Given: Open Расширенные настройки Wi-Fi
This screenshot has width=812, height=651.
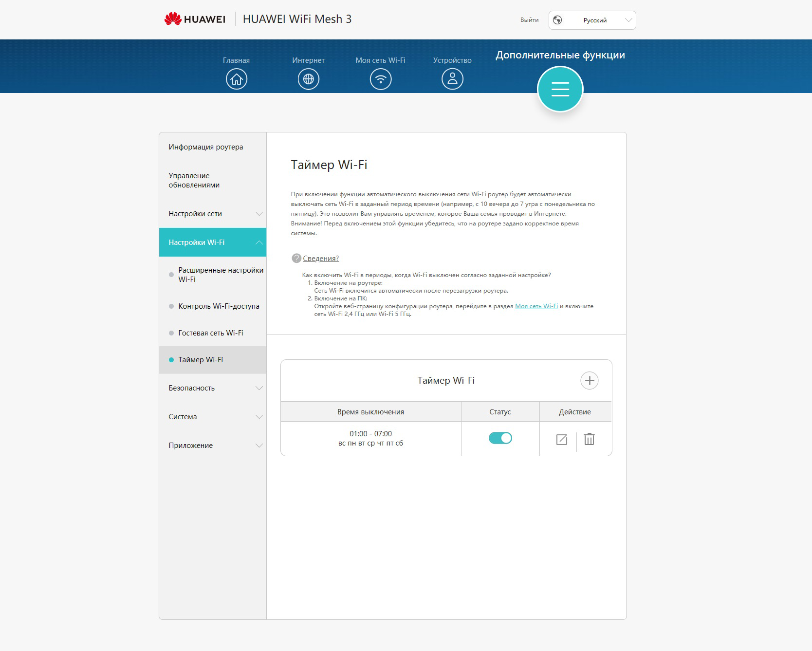Looking at the screenshot, I should point(213,275).
